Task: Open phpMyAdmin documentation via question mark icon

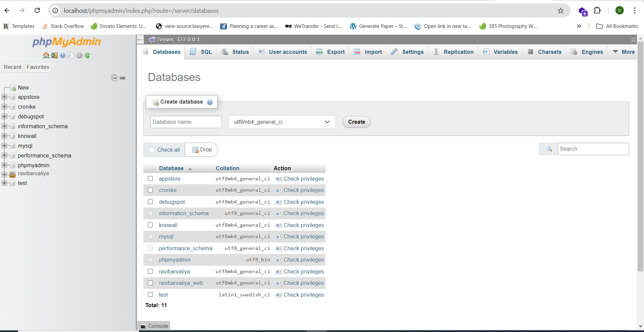Action: 63,56
